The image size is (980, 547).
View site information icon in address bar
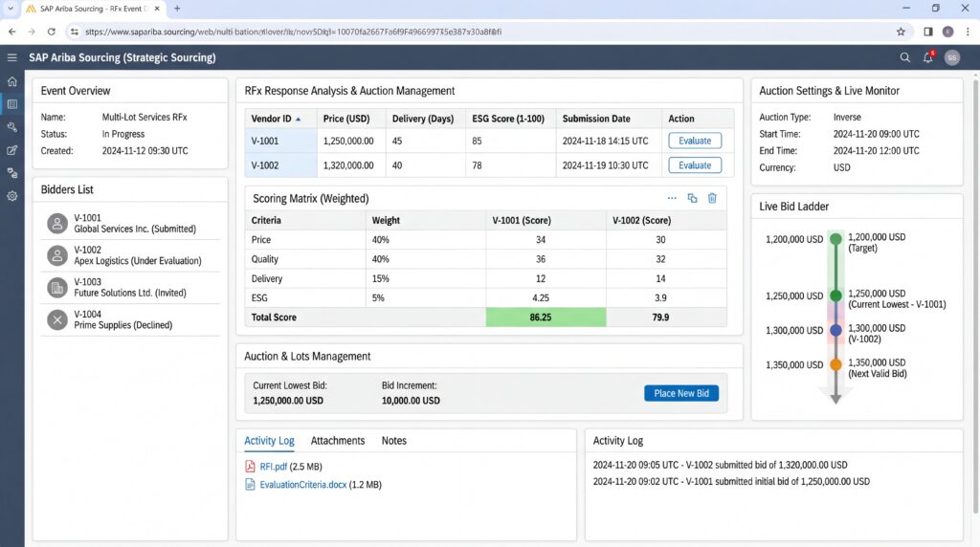pyautogui.click(x=75, y=32)
